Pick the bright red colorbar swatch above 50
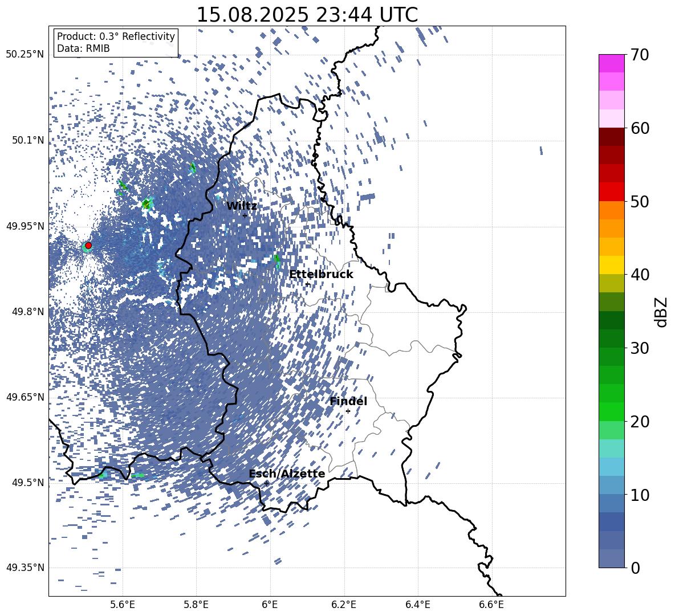The height and width of the screenshot is (616, 675). click(611, 192)
